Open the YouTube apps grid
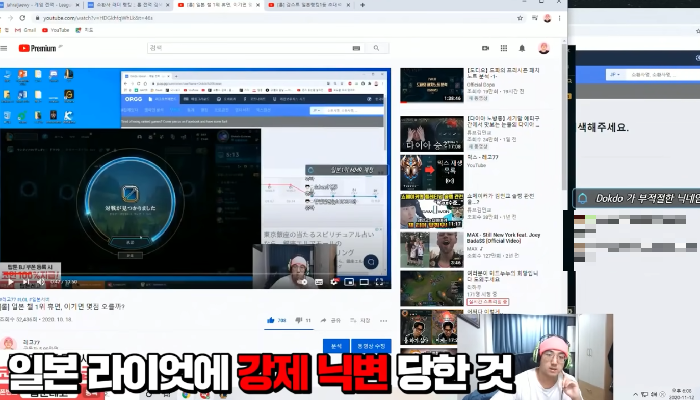 [x=503, y=47]
